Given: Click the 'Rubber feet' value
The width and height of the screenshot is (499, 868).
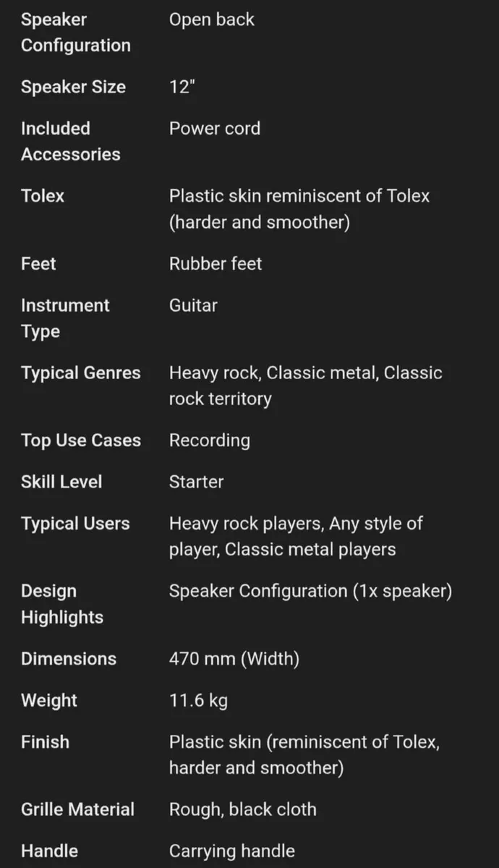Looking at the screenshot, I should [x=215, y=264].
